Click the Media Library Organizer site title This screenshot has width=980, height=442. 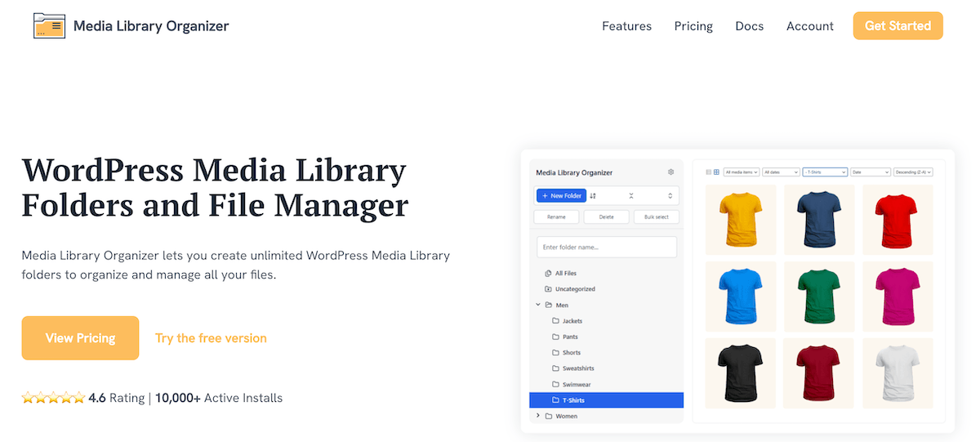click(151, 26)
